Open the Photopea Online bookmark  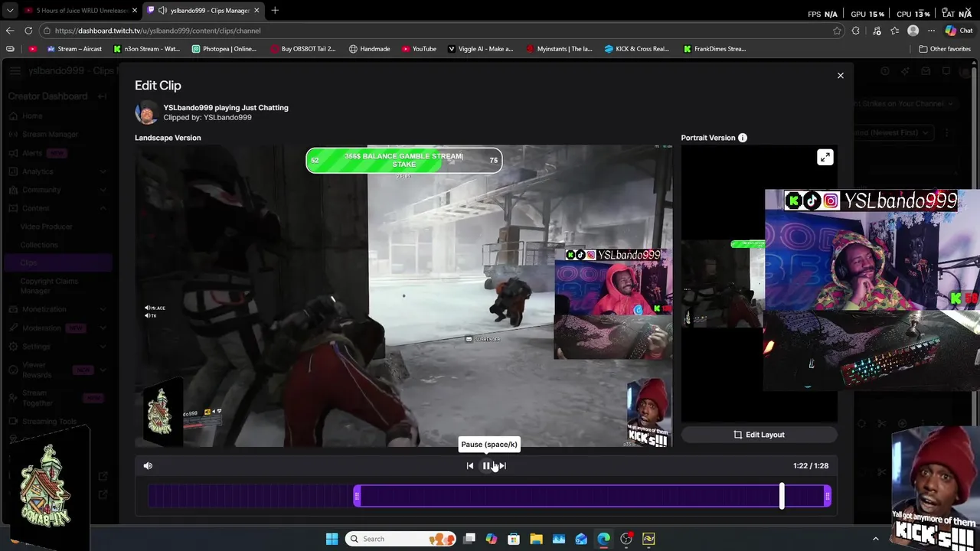tap(224, 49)
